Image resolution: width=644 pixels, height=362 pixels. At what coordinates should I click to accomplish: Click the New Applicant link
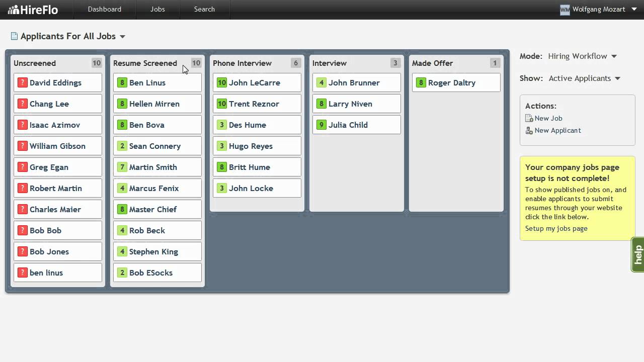(x=557, y=130)
